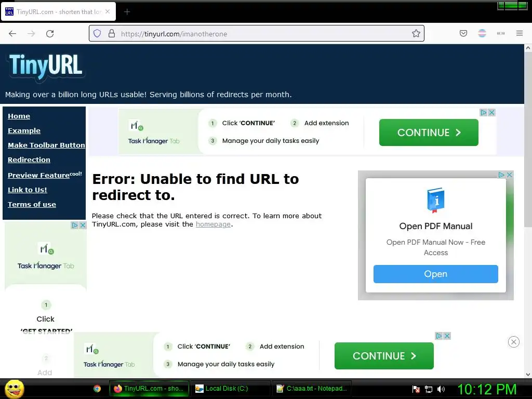The image size is (532, 399).
Task: Click the flag tray icon with red X
Action: coord(416,389)
